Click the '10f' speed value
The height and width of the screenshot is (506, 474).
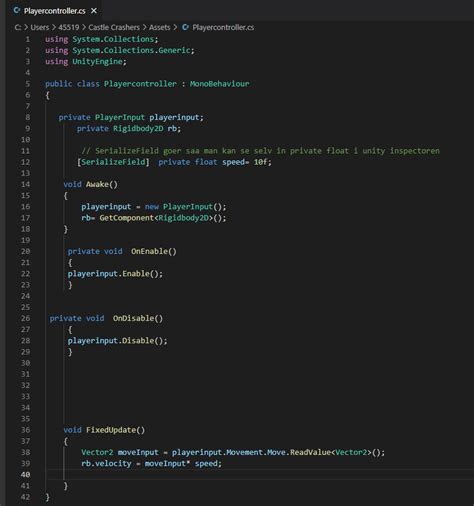pyautogui.click(x=261, y=162)
